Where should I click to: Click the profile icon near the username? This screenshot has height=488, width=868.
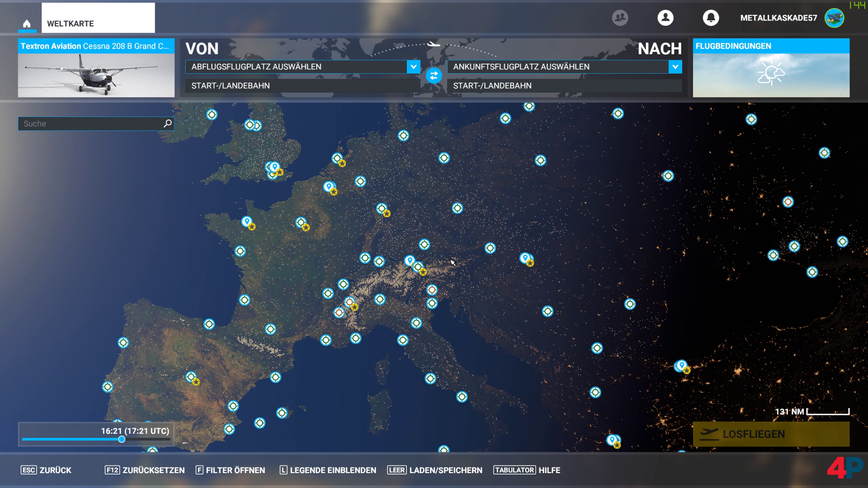(x=665, y=18)
